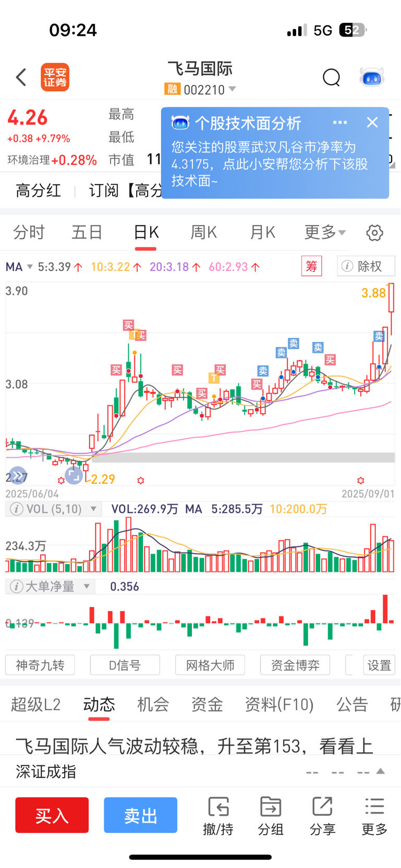This screenshot has width=401, height=868.
Task: Open the 平安证券 logo icon
Action: [x=55, y=77]
